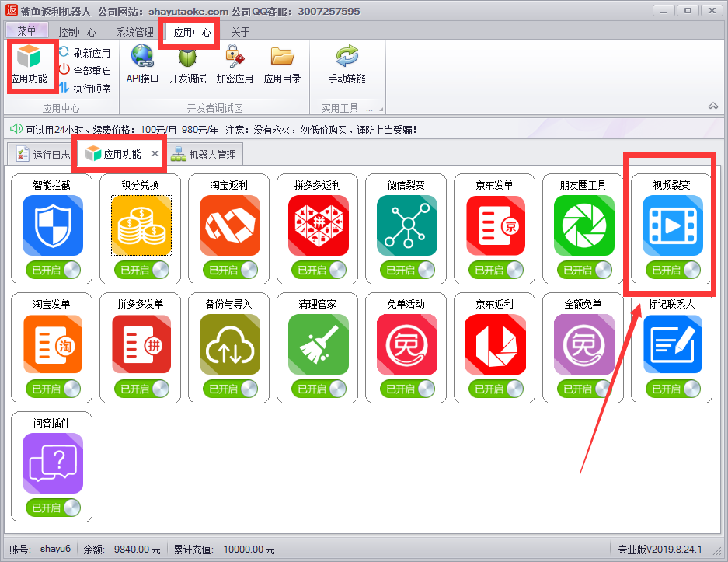
Task: Open the 视频裂变 film app icon
Action: pos(673,225)
